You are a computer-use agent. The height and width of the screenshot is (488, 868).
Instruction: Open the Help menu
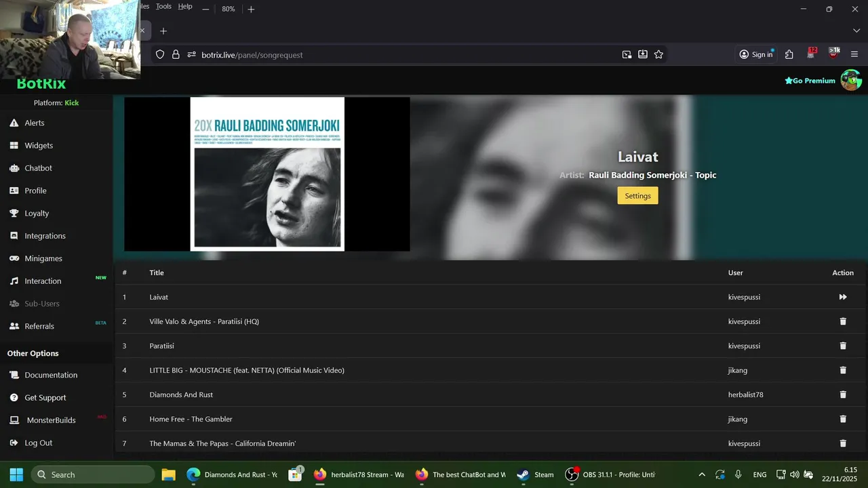(185, 6)
